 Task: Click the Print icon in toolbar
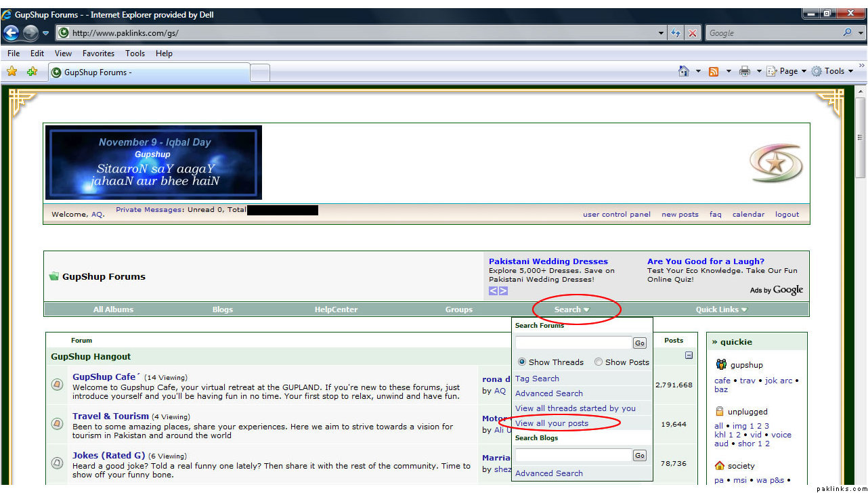[x=745, y=71]
